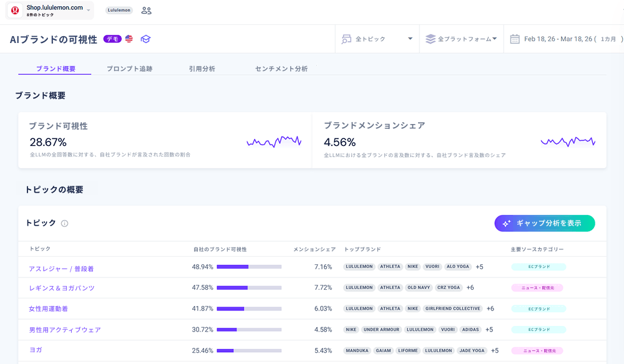The width and height of the screenshot is (624, 364).
Task: Click the 4.56% mention share value
Action: (x=340, y=142)
